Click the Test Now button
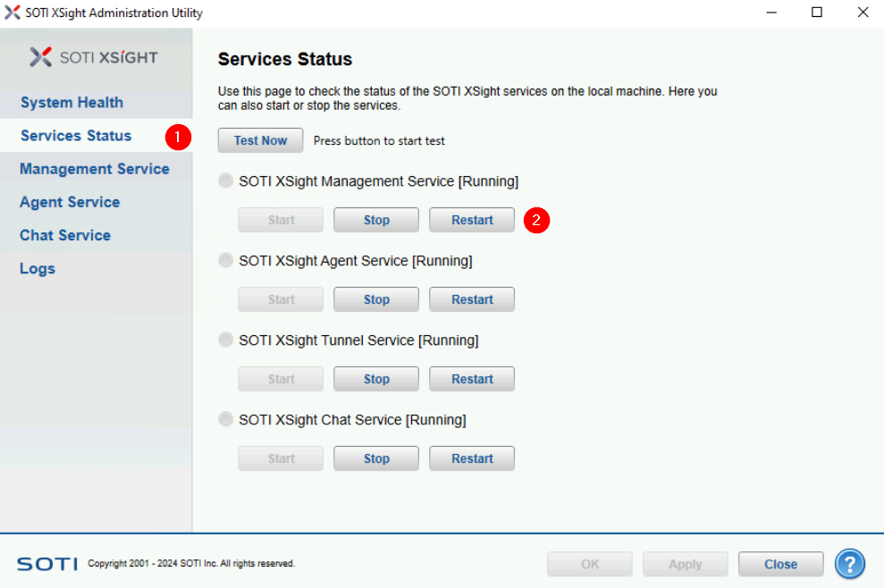Image resolution: width=884 pixels, height=588 pixels. 260,140
